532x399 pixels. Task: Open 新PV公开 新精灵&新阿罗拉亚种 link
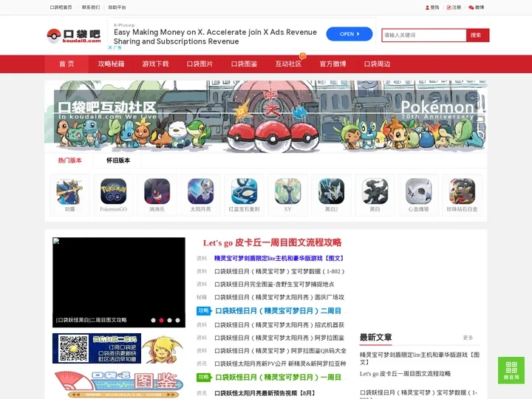280,364
